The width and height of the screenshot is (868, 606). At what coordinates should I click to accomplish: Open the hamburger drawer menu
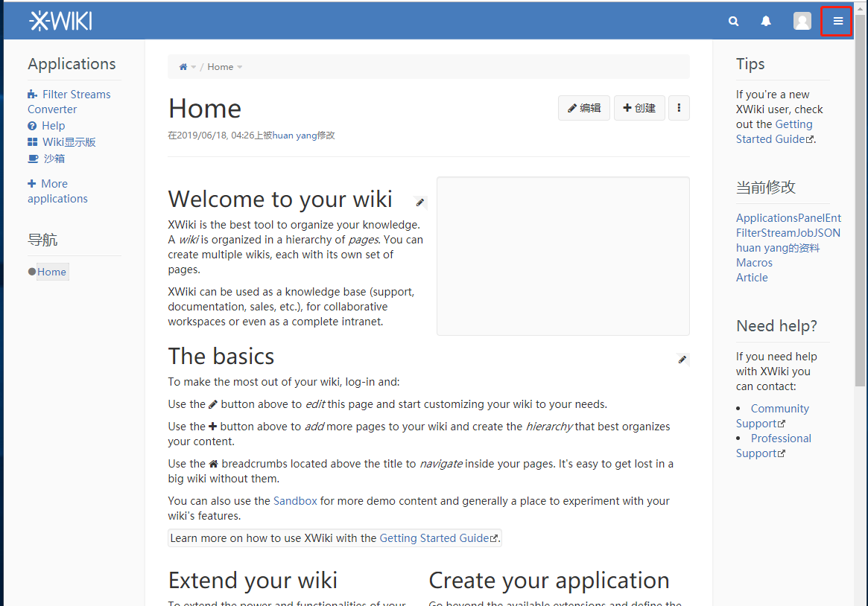point(837,21)
